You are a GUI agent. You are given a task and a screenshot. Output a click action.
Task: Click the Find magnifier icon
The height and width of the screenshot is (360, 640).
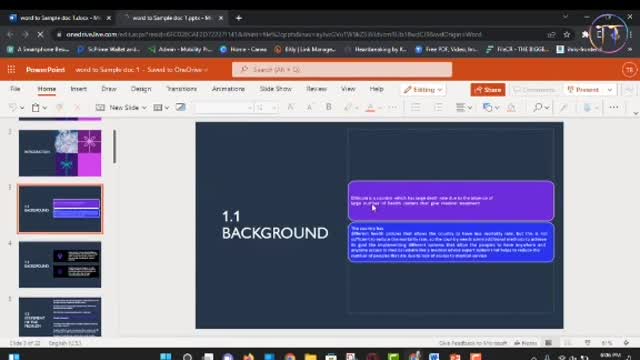coord(538,107)
